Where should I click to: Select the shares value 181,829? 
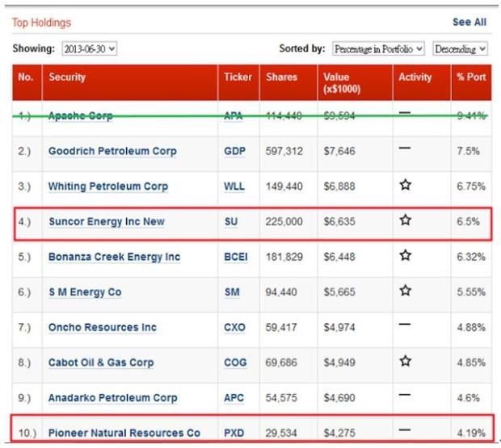[x=284, y=257]
